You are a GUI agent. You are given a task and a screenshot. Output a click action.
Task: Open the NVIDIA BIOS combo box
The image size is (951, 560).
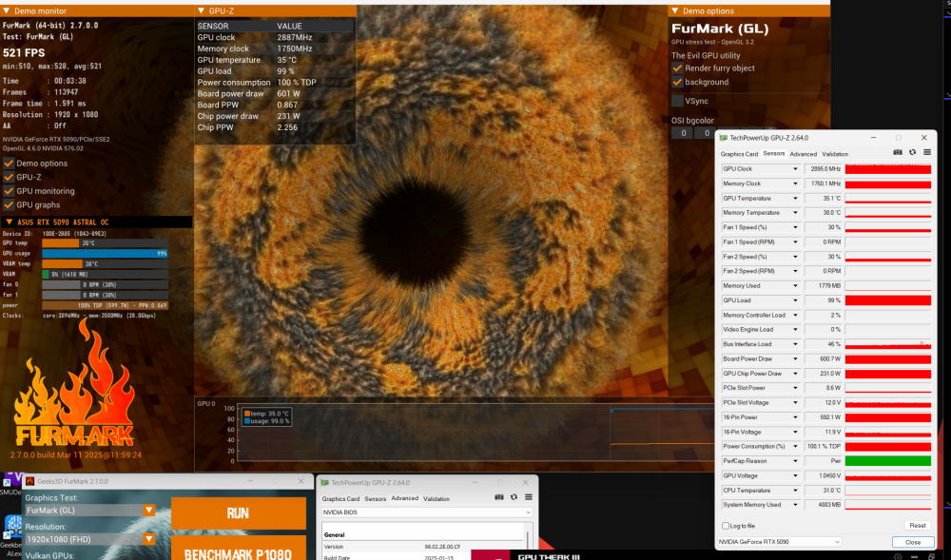click(x=427, y=512)
